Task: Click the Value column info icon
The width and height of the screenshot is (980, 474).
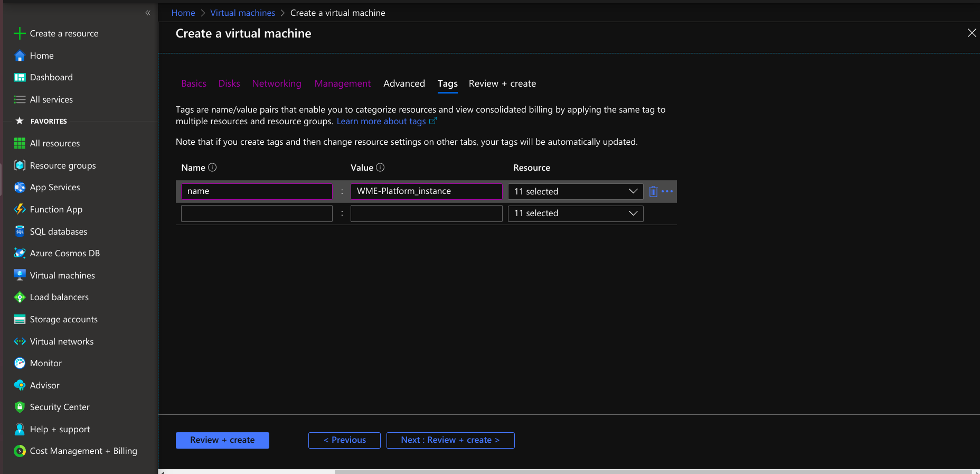Action: pyautogui.click(x=380, y=168)
